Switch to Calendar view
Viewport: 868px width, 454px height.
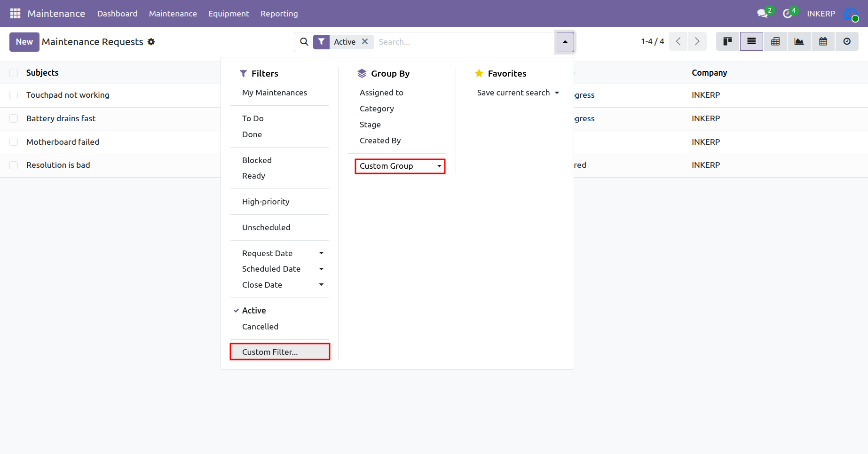pyautogui.click(x=823, y=41)
